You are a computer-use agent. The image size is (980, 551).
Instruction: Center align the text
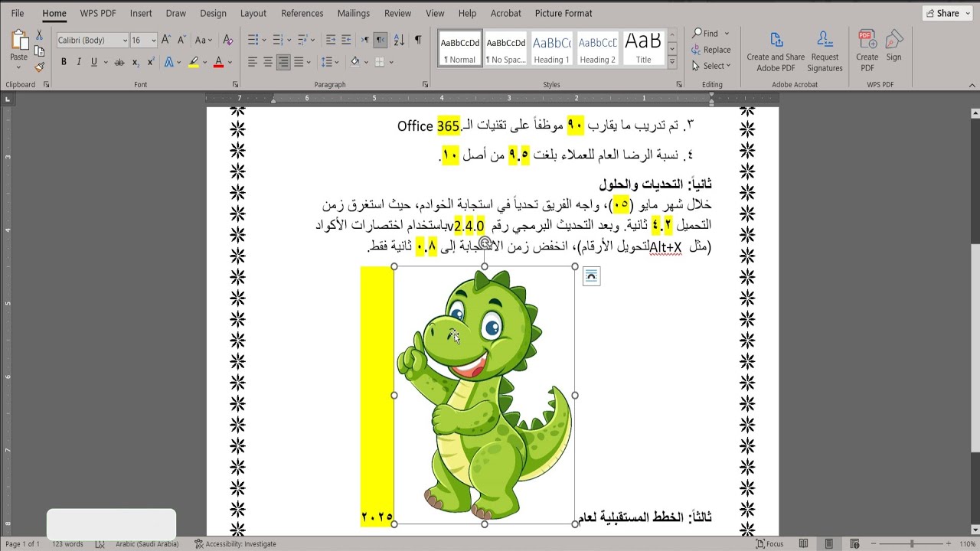pyautogui.click(x=268, y=62)
